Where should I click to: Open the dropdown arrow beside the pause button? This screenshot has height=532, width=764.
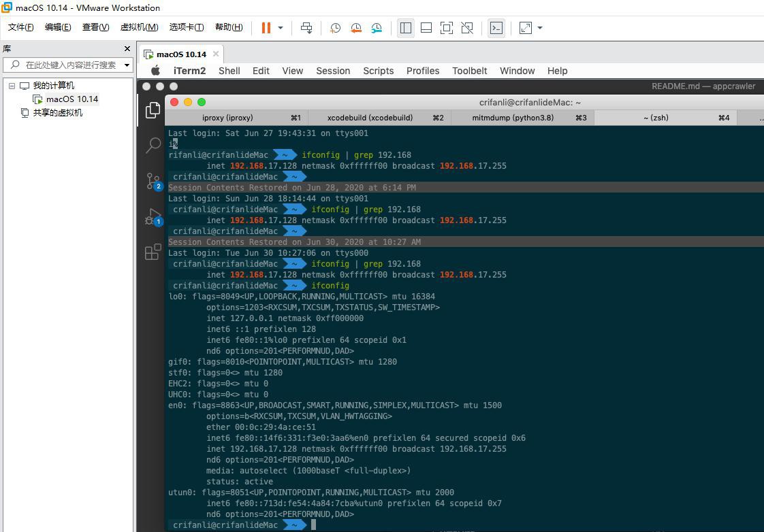pyautogui.click(x=281, y=28)
